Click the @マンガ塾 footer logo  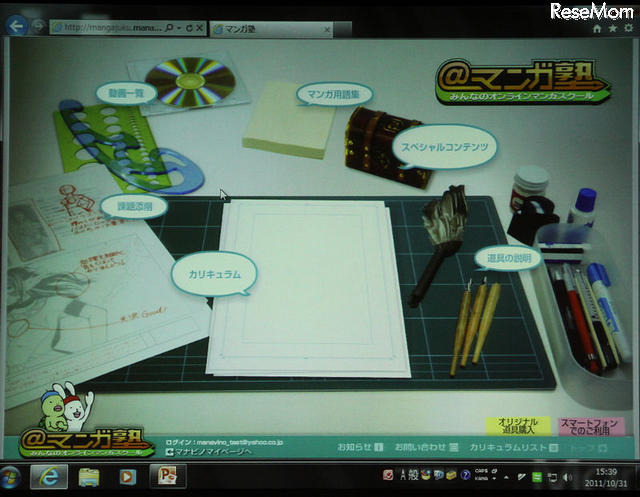(x=85, y=442)
